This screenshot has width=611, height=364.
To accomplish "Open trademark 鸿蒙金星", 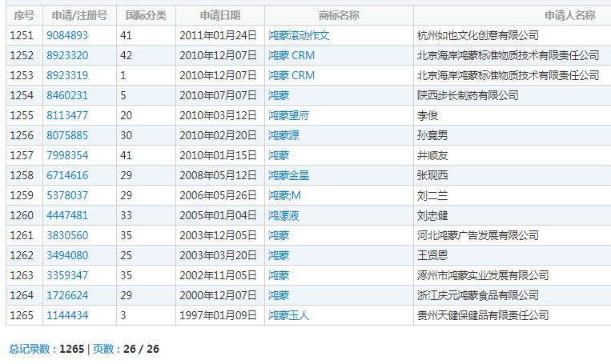I will point(289,175).
